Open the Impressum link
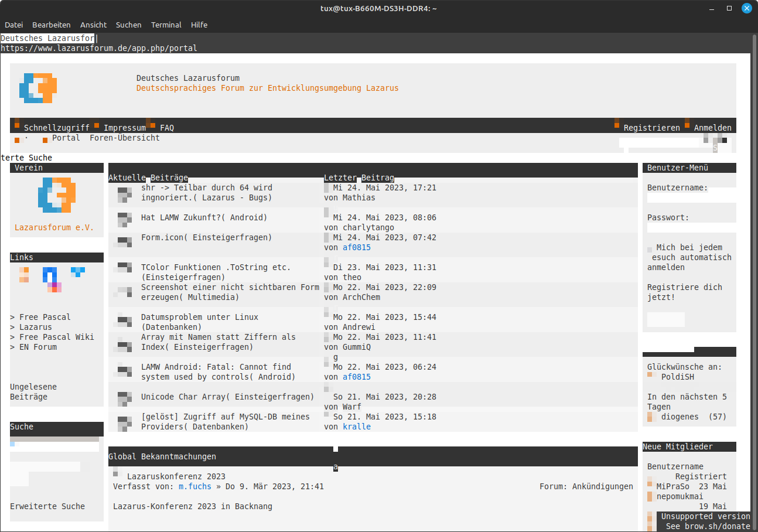Image resolution: width=758 pixels, height=532 pixels. click(125, 128)
